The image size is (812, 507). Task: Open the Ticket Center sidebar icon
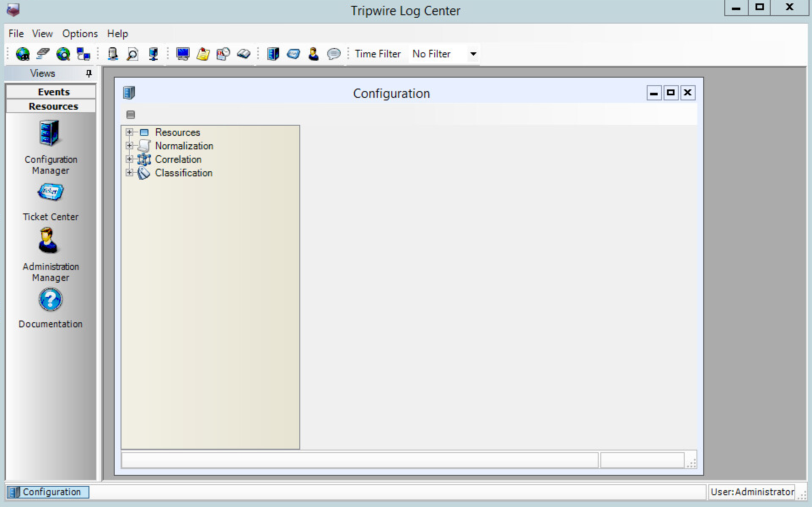50,193
